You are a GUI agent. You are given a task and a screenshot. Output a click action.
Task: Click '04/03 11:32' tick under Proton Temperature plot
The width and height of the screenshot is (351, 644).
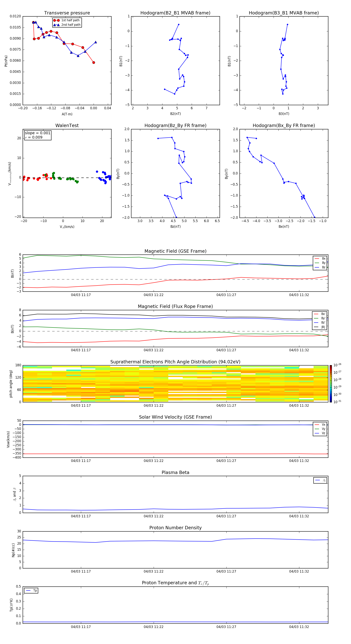point(299,627)
